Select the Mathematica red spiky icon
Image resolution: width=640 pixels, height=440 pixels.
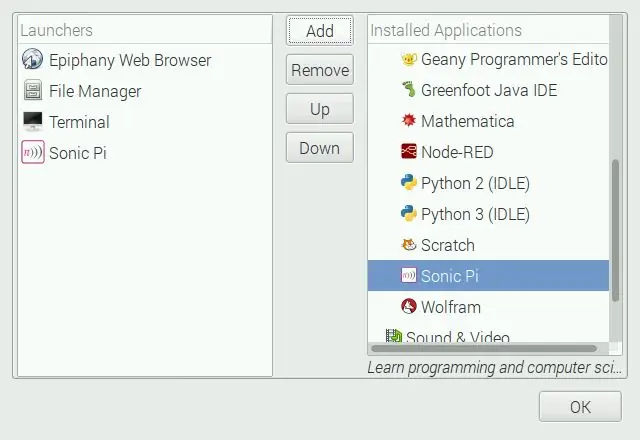click(x=409, y=121)
